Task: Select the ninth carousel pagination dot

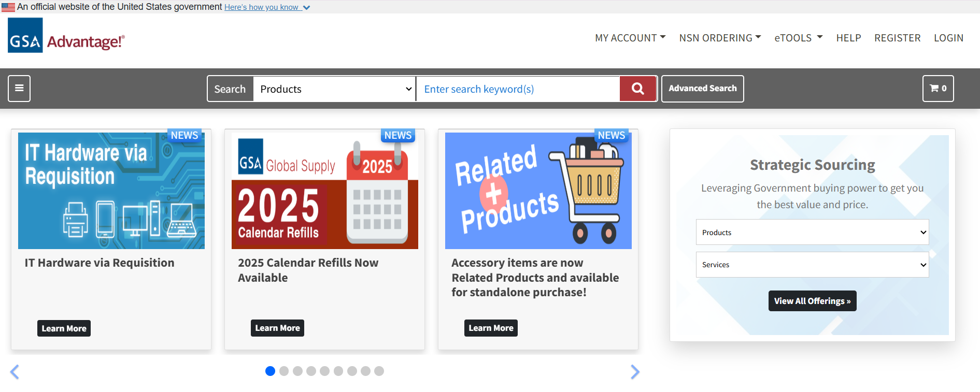Action: [379, 371]
